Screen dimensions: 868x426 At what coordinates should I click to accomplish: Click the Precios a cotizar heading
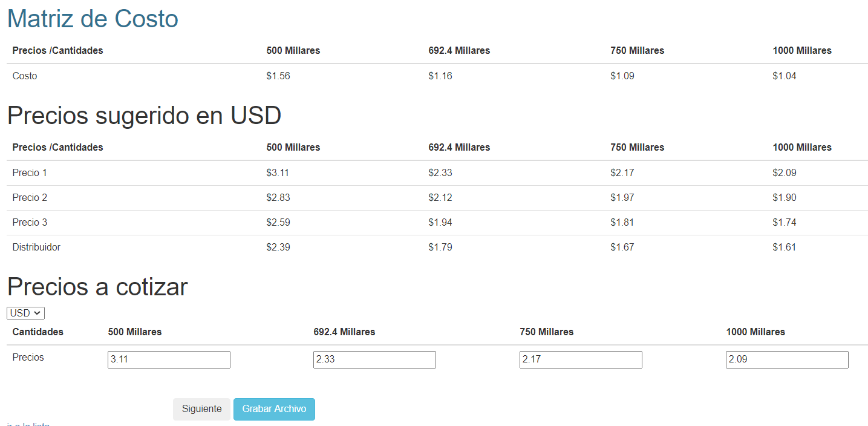point(97,287)
